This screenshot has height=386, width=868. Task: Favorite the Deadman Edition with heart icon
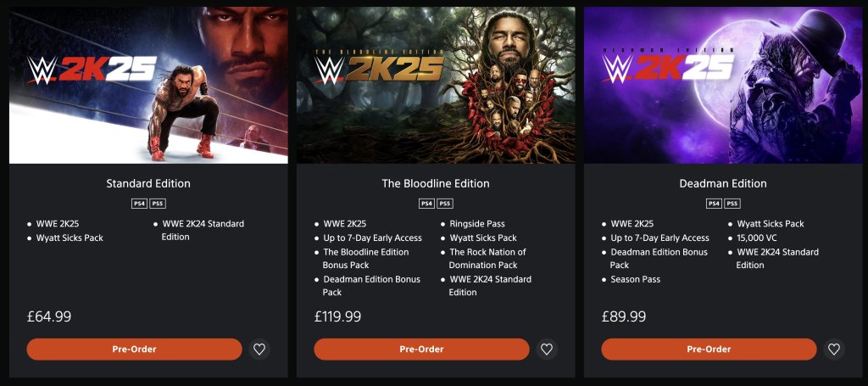834,350
